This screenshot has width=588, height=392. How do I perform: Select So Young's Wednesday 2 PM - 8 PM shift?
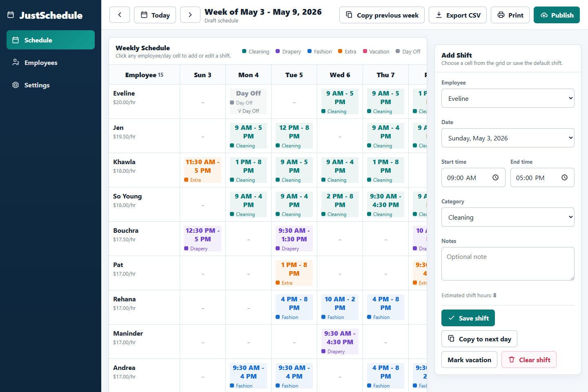point(340,205)
